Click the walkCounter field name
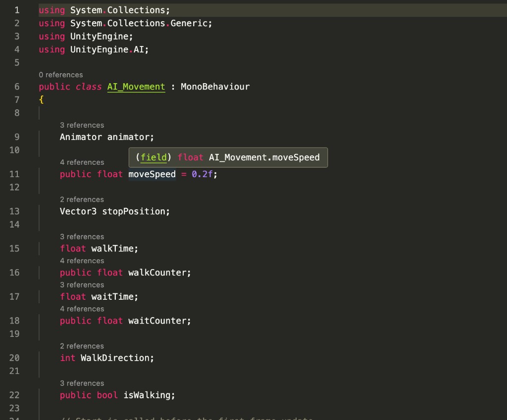The width and height of the screenshot is (507, 420). [x=157, y=273]
